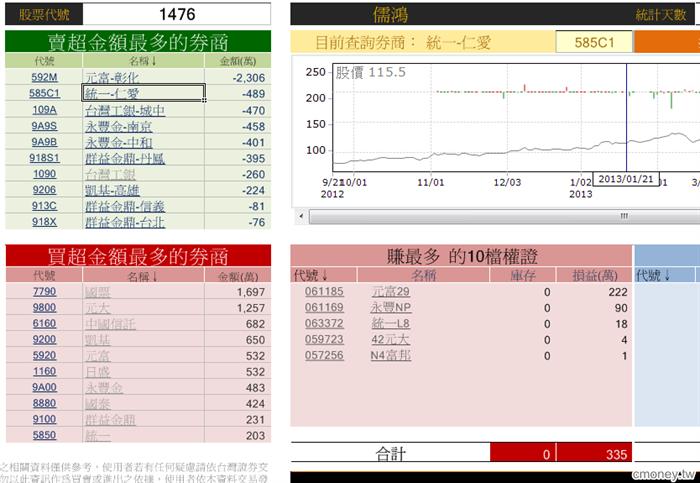This screenshot has height=483, width=700.
Task: Open buy-side broker code 7790
Action: (x=44, y=291)
